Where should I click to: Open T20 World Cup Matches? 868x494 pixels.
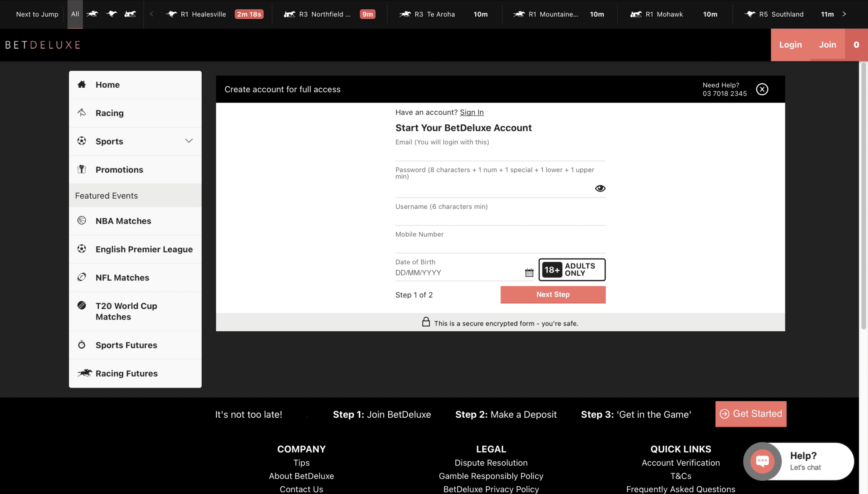tap(135, 311)
